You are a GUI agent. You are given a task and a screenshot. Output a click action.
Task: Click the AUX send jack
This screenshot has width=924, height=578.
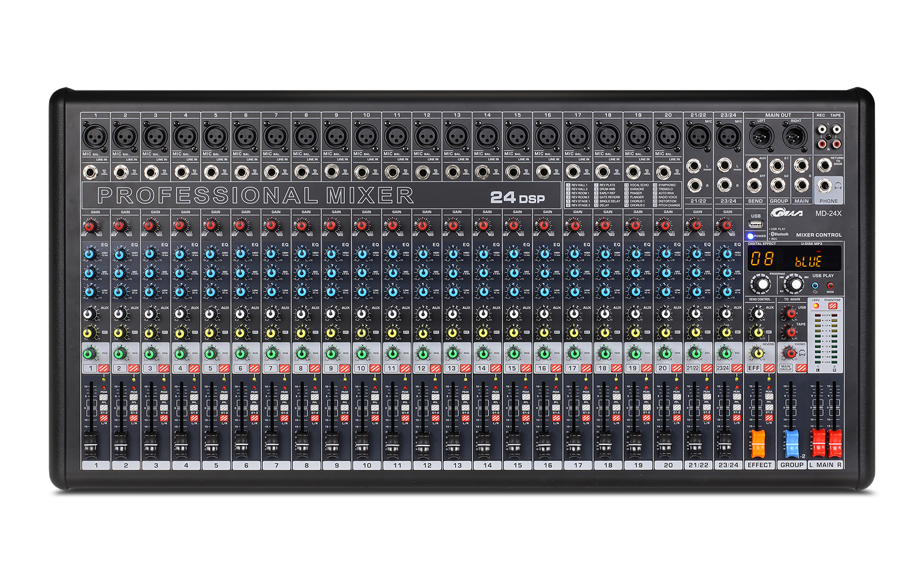click(x=753, y=165)
